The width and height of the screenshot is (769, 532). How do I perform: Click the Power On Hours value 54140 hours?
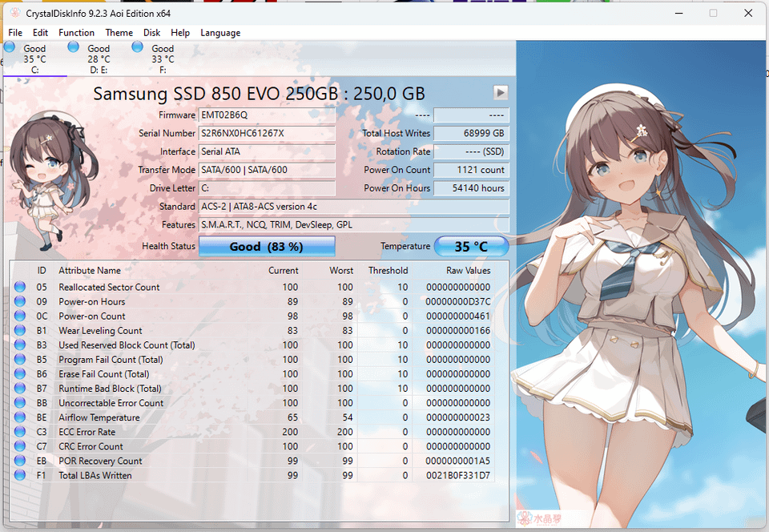click(471, 188)
